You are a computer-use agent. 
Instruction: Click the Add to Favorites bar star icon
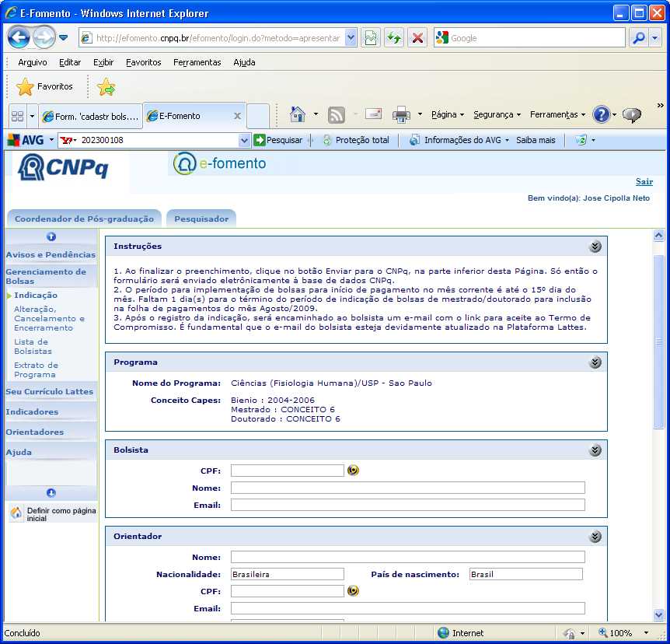click(x=106, y=87)
